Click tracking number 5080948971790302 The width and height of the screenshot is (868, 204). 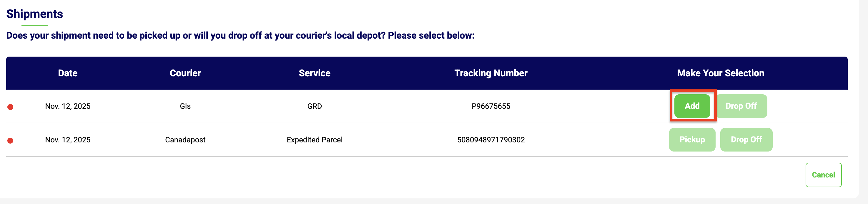click(490, 140)
